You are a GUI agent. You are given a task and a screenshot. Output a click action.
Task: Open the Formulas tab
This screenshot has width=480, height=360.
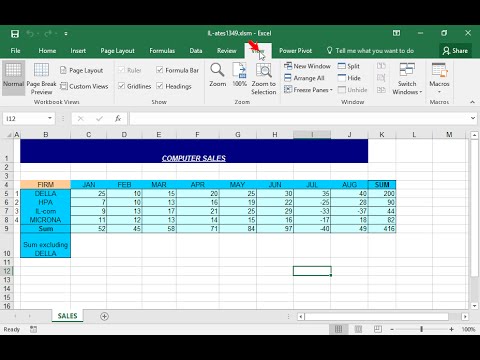click(162, 51)
